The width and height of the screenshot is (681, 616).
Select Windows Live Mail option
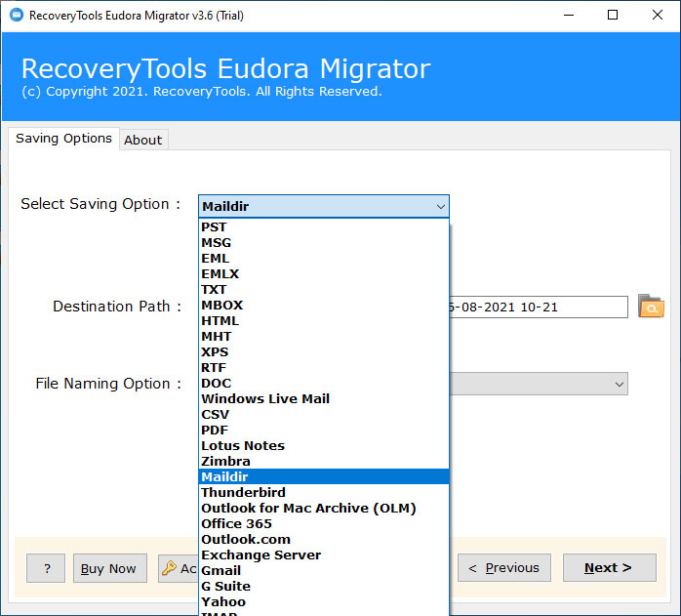(324, 399)
